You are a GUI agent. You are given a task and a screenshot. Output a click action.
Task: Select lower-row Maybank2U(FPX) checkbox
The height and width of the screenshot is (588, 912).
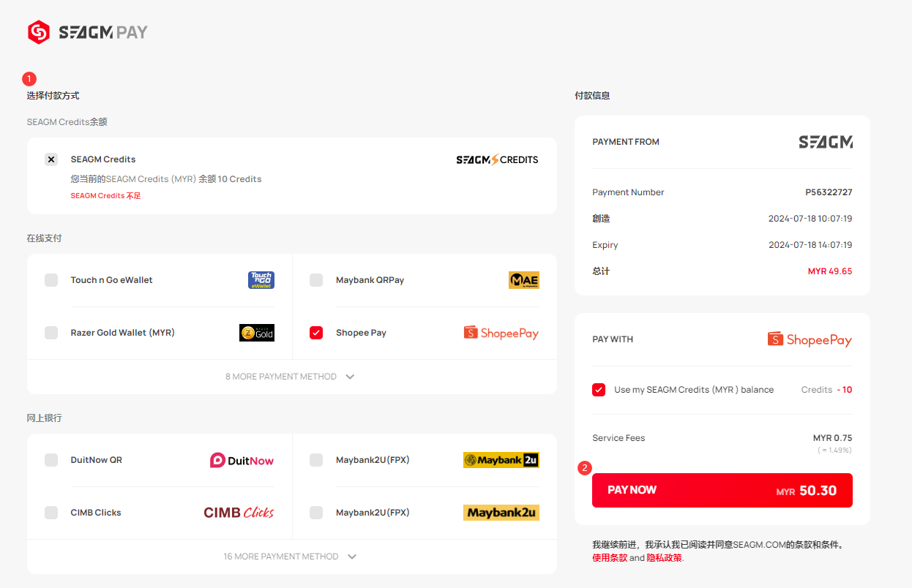coord(316,513)
